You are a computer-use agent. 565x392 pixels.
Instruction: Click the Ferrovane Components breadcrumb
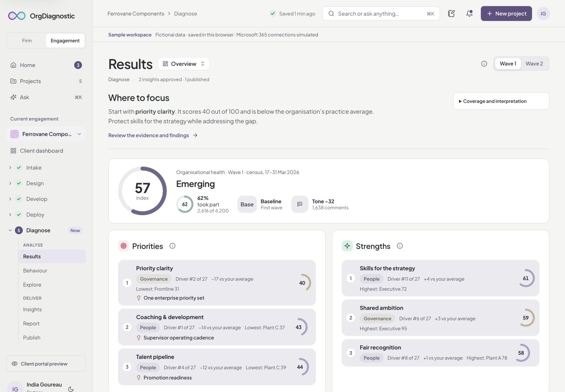pos(136,14)
